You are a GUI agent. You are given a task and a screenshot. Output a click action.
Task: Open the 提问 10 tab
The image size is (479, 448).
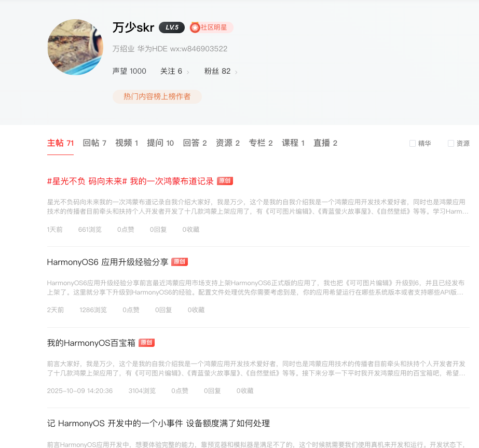click(x=160, y=143)
